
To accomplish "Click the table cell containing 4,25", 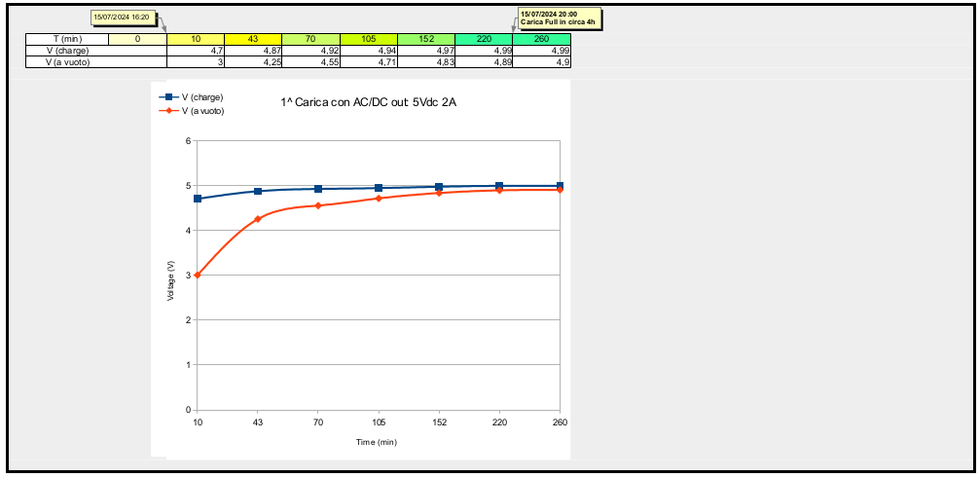I will [x=253, y=61].
